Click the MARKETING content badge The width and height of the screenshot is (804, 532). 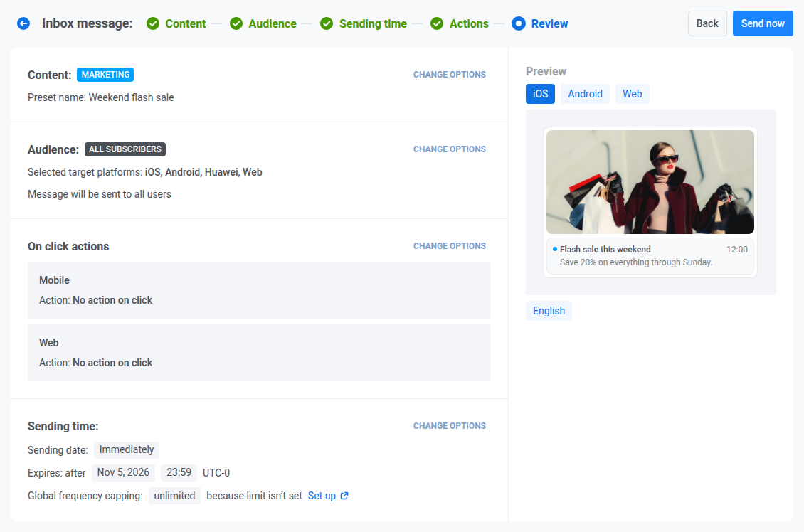pos(105,74)
